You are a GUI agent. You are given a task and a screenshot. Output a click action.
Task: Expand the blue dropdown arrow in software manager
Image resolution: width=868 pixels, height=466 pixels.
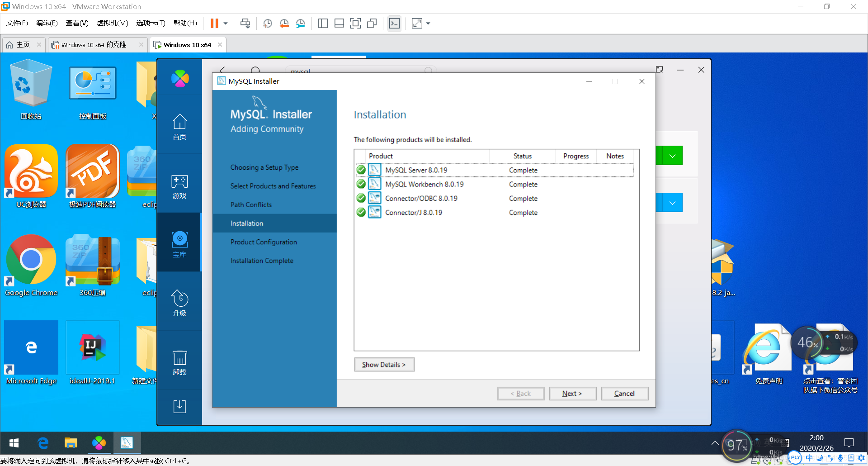click(x=672, y=203)
